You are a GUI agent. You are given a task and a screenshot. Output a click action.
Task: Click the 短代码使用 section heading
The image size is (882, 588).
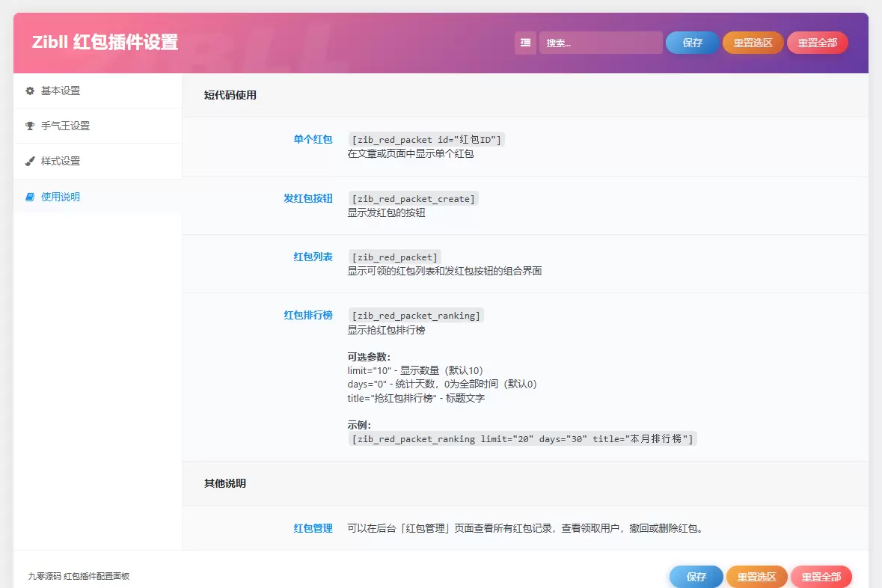[x=230, y=95]
